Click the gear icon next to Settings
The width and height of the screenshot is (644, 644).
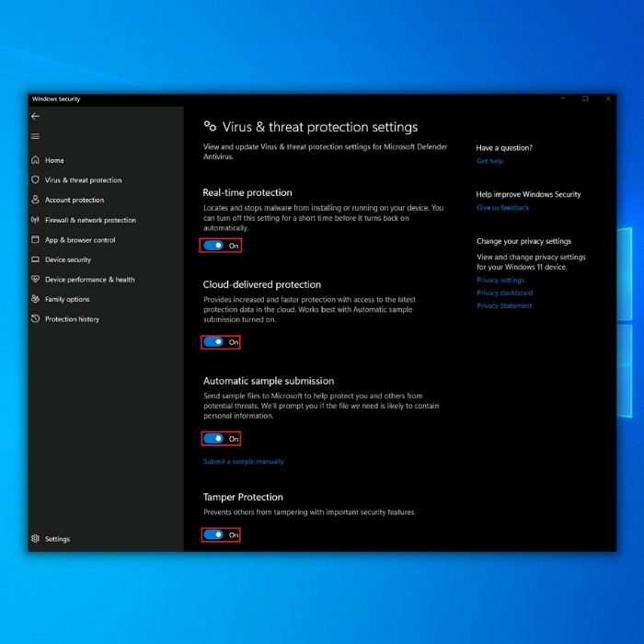[35, 538]
